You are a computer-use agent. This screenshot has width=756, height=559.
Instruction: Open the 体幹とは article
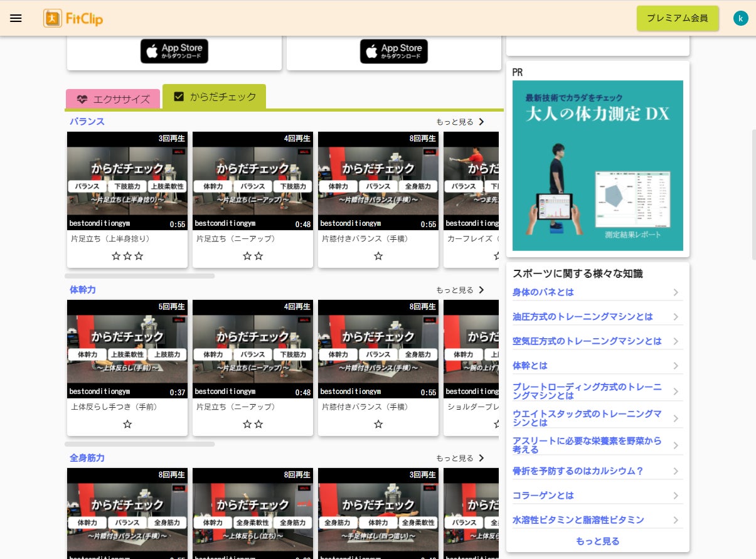(530, 366)
